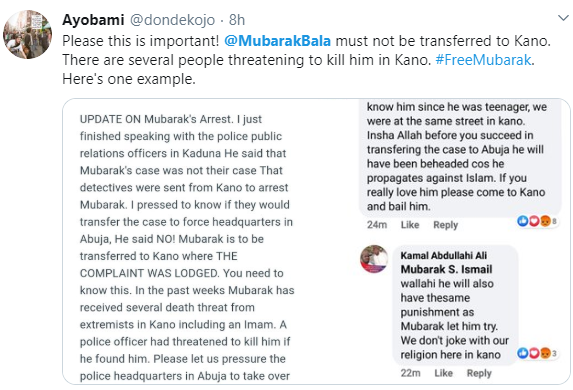Image resolution: width=573 pixels, height=390 pixels.
Task: Reply to Kamal Abdullahi Ali's comment
Action: click(479, 373)
